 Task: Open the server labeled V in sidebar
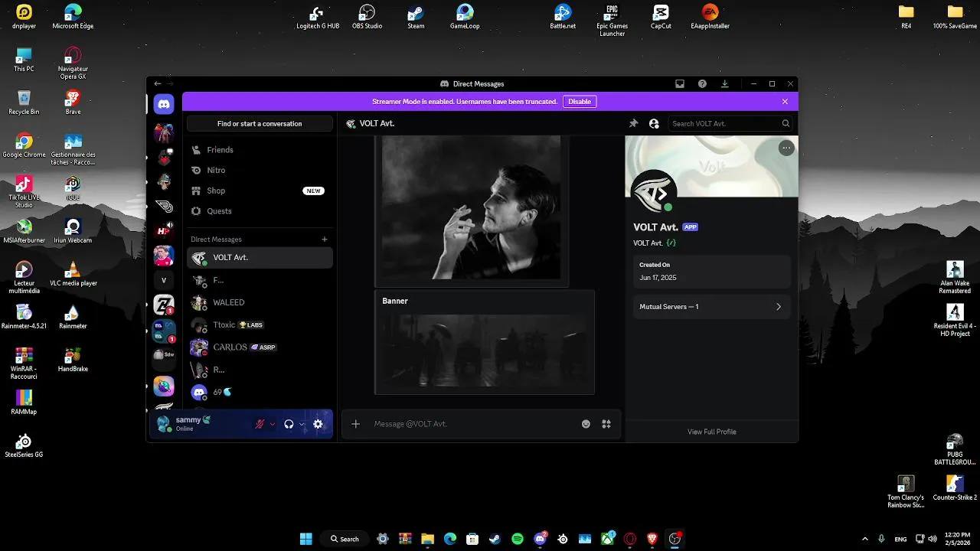point(164,280)
